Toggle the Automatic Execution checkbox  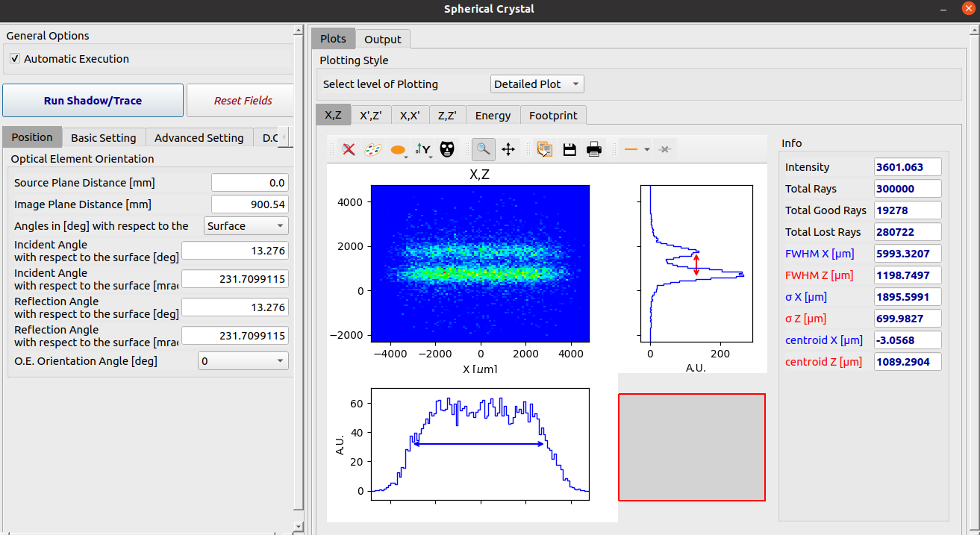15,59
